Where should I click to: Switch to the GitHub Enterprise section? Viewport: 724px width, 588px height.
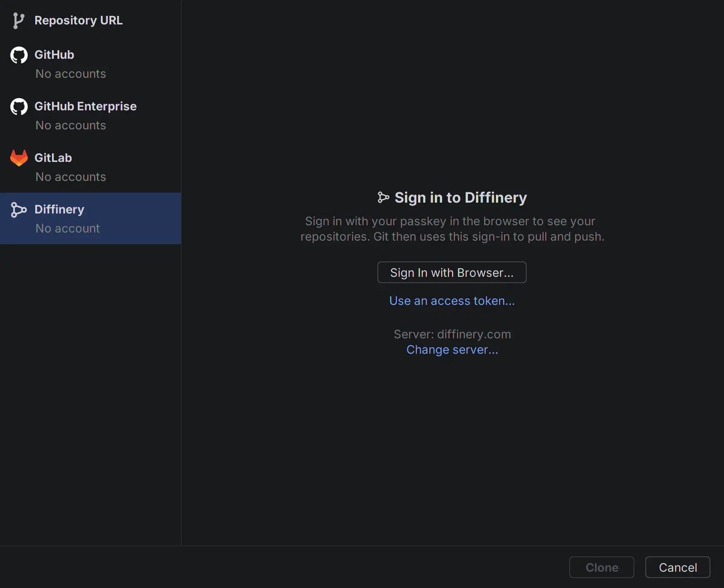[90, 115]
